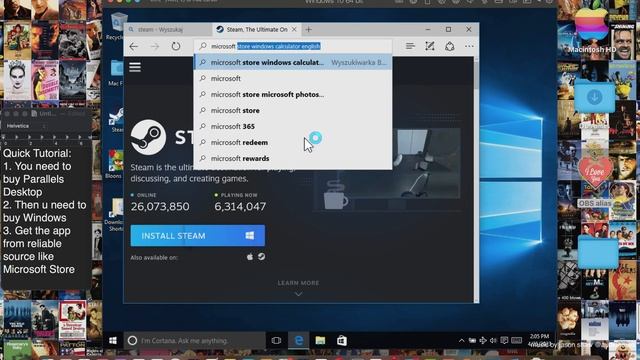Click the PLAYING NOW 6,314,047 counter
This screenshot has height=360, width=640.
click(x=240, y=202)
